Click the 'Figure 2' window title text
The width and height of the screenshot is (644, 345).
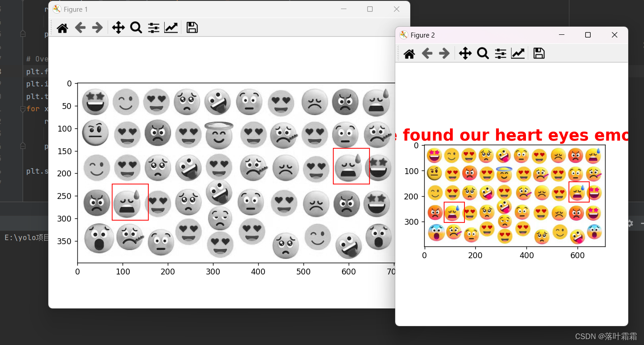point(423,35)
